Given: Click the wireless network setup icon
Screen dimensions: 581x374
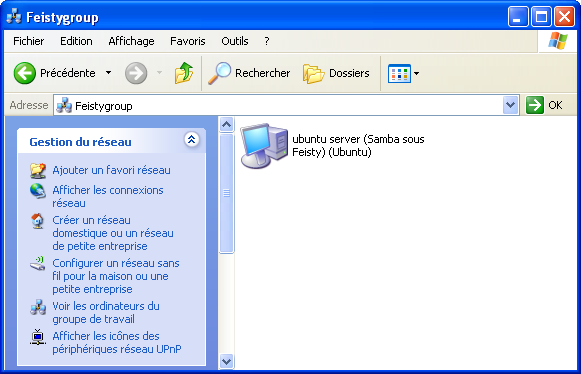Looking at the screenshot, I should (x=37, y=264).
